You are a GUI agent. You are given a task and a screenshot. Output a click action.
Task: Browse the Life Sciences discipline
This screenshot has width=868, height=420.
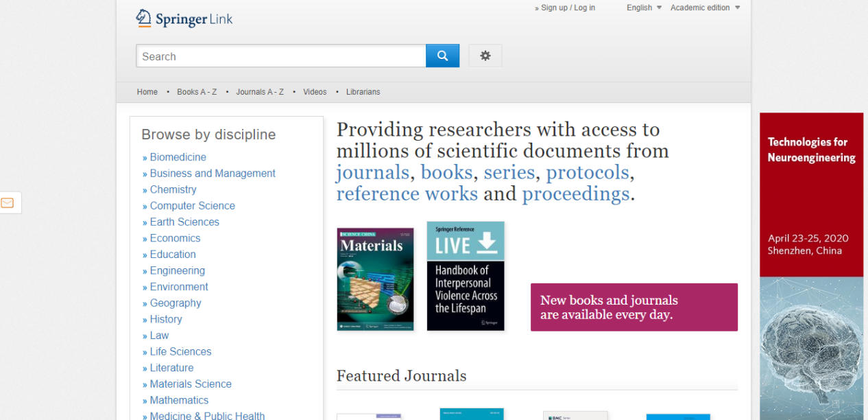(x=180, y=352)
